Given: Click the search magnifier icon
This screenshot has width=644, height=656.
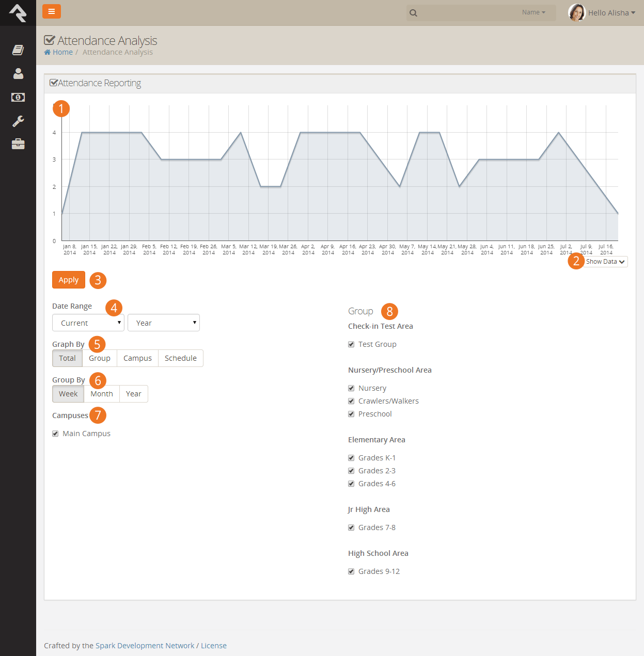Looking at the screenshot, I should 413,13.
